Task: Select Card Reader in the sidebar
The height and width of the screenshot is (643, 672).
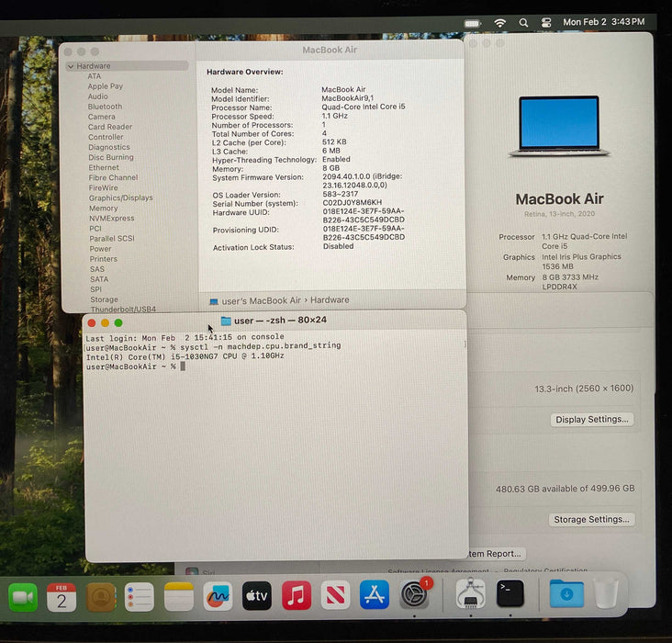Action: pos(110,127)
